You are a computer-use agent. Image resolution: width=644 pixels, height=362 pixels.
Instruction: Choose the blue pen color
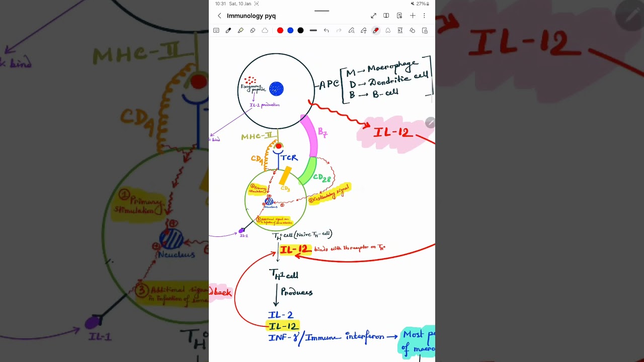click(290, 31)
